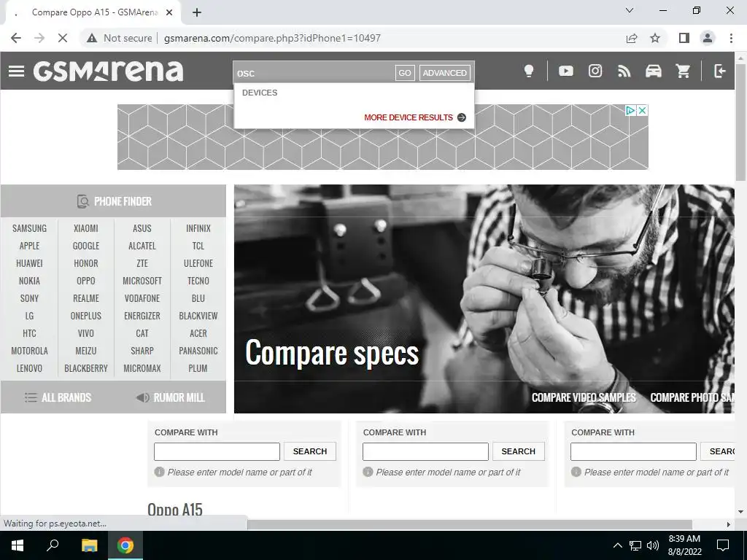Go back to previous page

coord(16,38)
